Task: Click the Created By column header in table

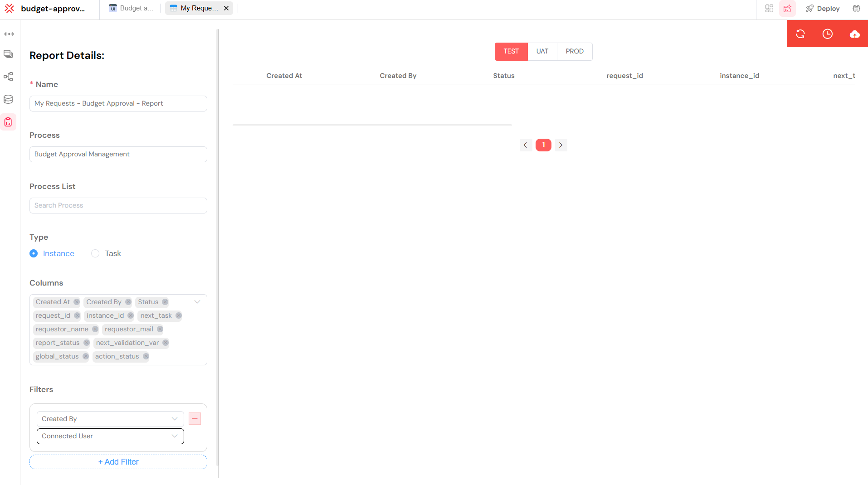Action: 398,76
